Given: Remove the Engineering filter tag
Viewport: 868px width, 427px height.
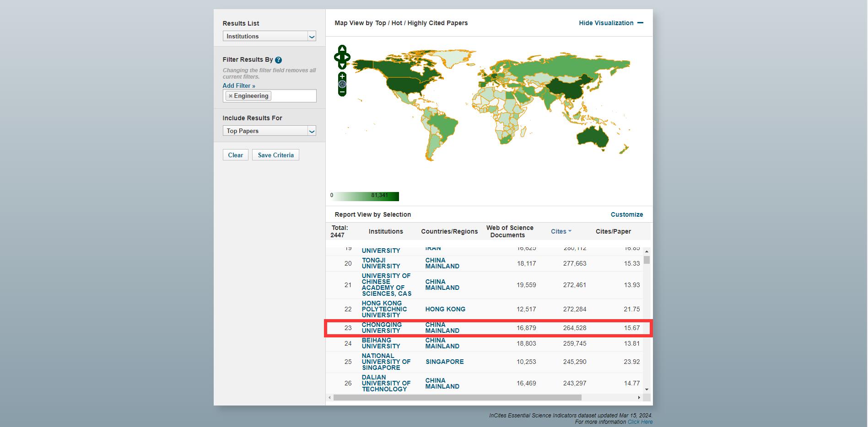Looking at the screenshot, I should coord(231,96).
